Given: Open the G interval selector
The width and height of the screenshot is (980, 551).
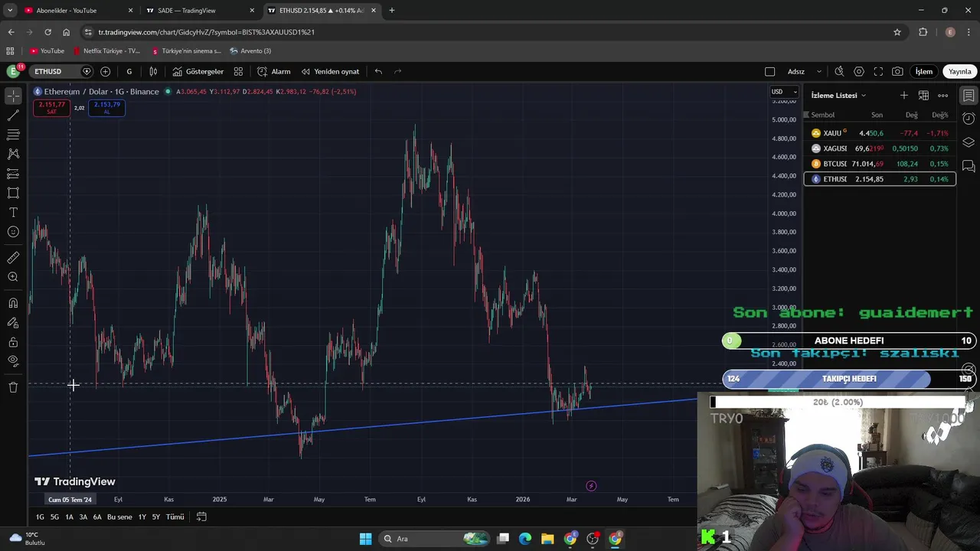Looking at the screenshot, I should coord(129,71).
